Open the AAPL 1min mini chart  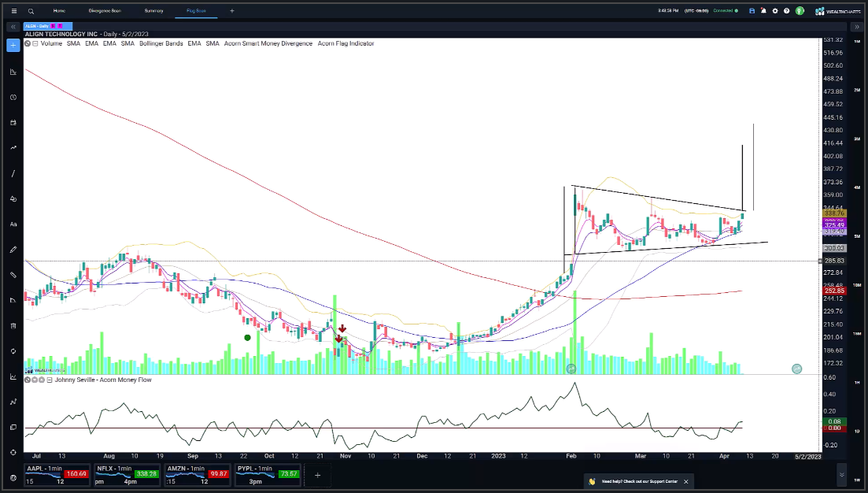(57, 475)
